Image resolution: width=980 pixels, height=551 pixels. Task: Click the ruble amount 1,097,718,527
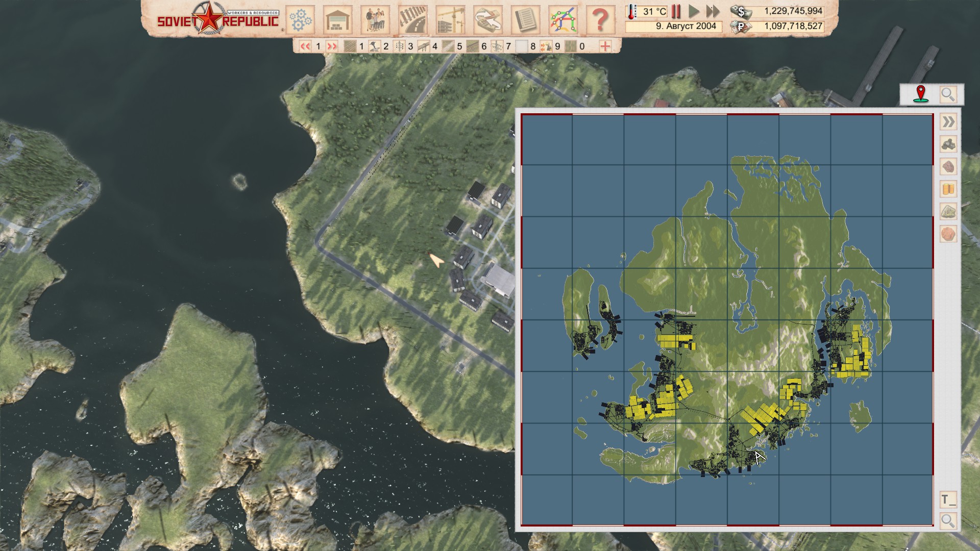pos(794,26)
